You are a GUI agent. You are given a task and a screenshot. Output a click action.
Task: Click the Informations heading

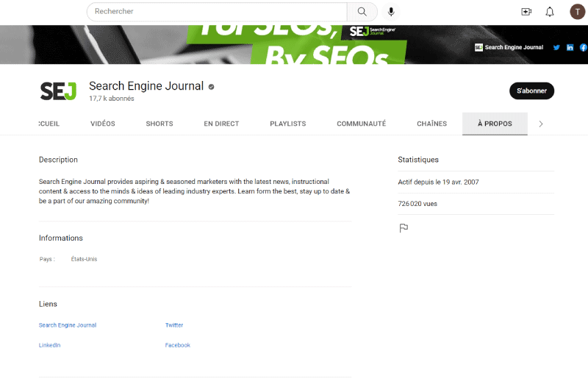coord(61,238)
